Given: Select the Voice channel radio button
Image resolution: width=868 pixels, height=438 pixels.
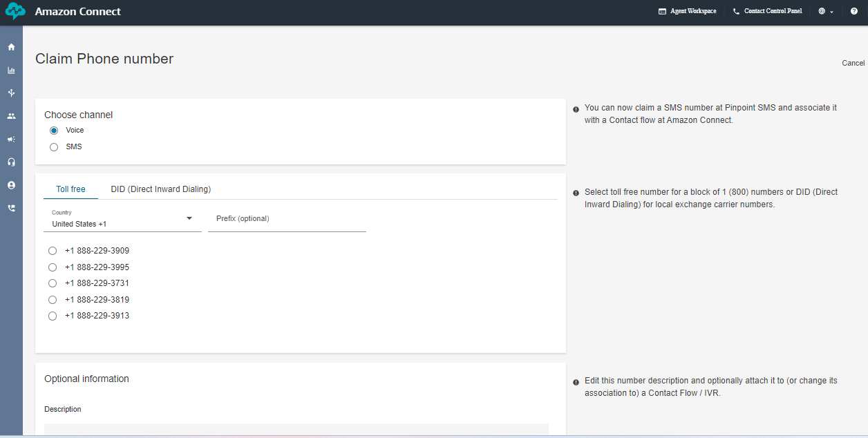Looking at the screenshot, I should pos(54,131).
